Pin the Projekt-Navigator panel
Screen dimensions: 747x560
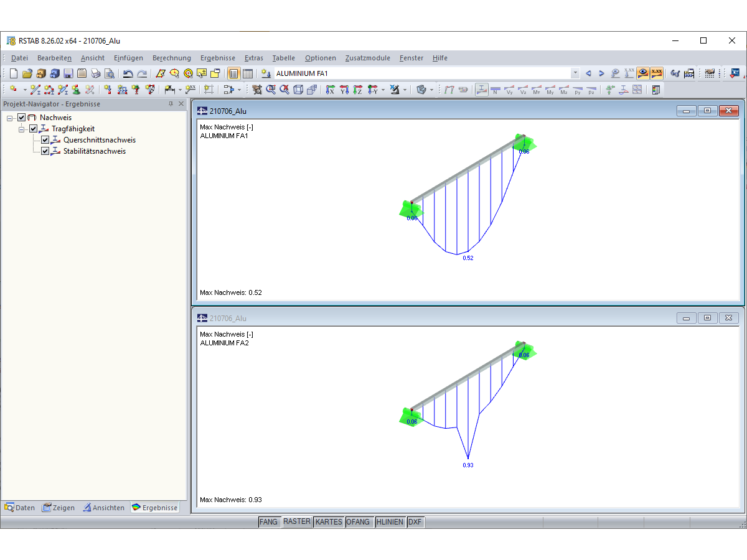coord(171,104)
